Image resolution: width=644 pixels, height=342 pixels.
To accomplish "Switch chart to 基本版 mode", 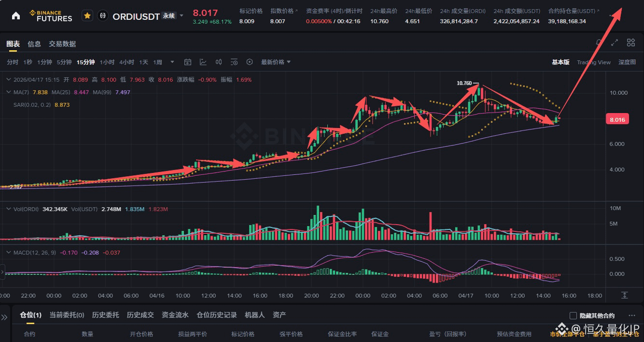I will [x=560, y=62].
